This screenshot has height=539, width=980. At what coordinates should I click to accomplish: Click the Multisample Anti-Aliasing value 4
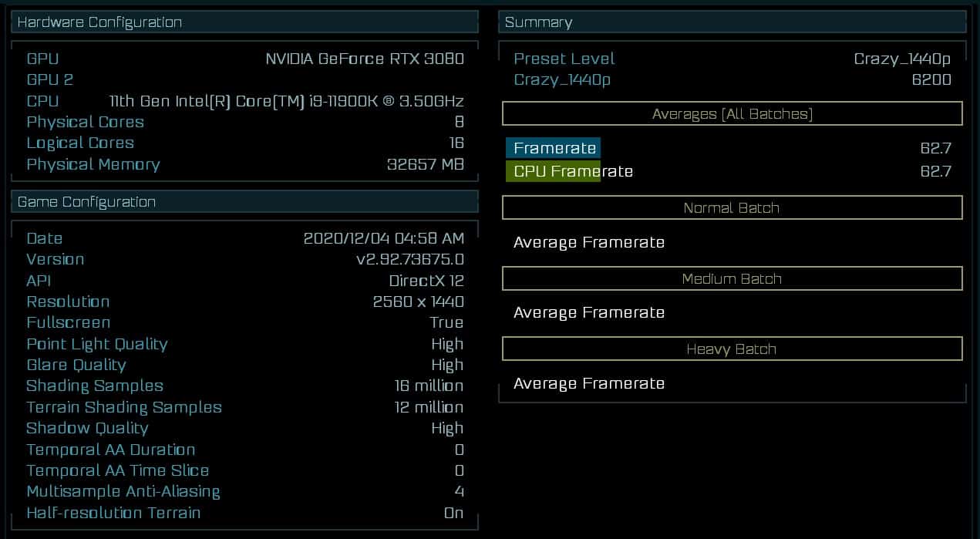460,491
